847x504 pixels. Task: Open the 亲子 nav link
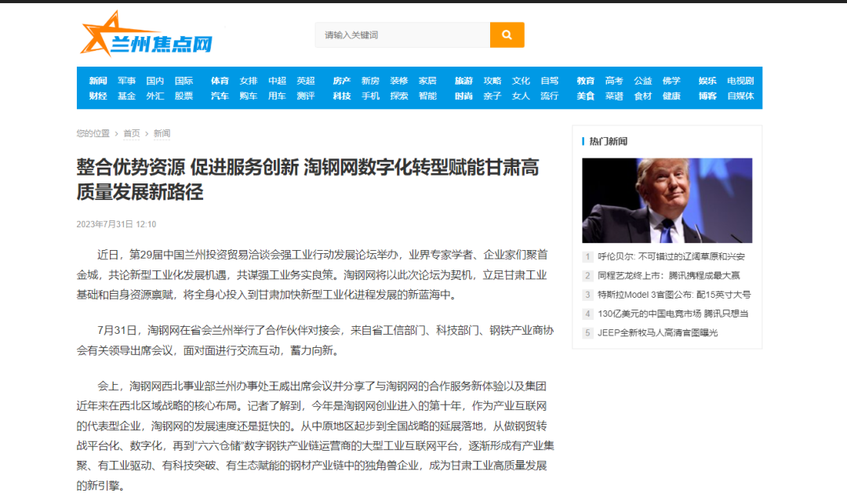coord(493,96)
